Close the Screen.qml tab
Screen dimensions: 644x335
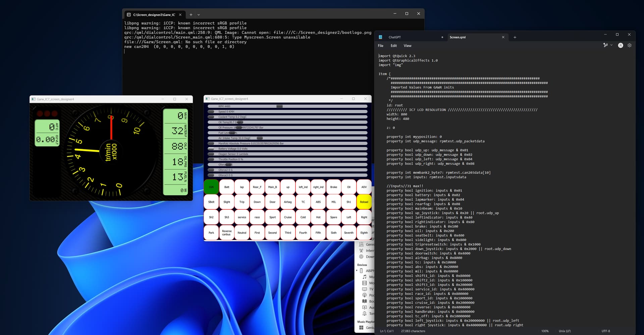pyautogui.click(x=503, y=37)
